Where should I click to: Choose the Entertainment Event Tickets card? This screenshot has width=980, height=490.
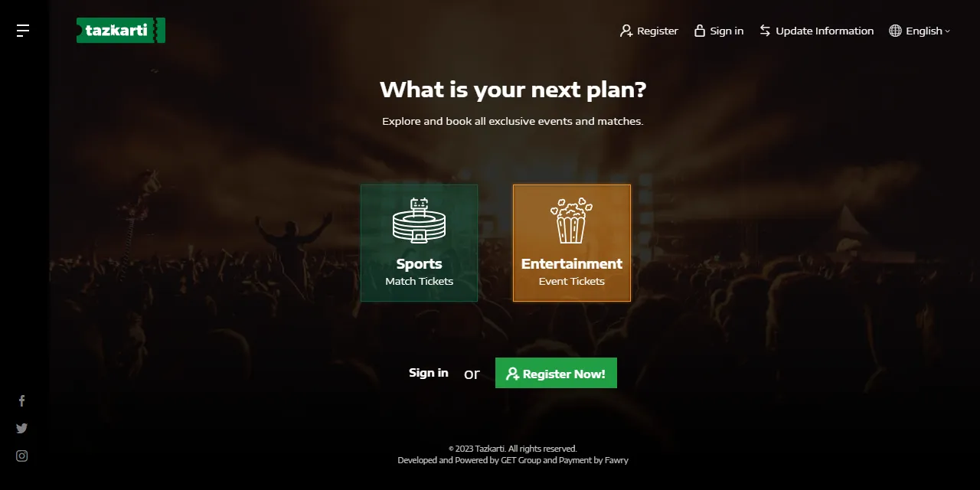point(572,243)
